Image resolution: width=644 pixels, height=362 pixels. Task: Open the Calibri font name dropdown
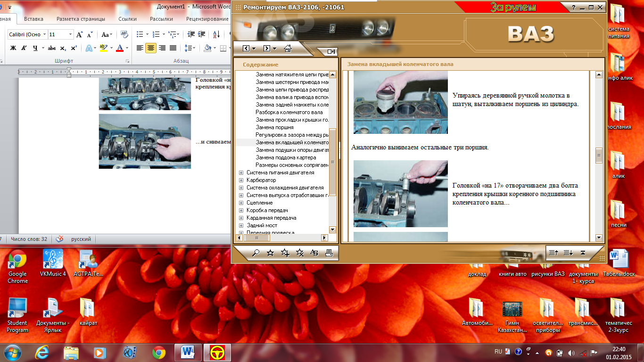pos(44,34)
